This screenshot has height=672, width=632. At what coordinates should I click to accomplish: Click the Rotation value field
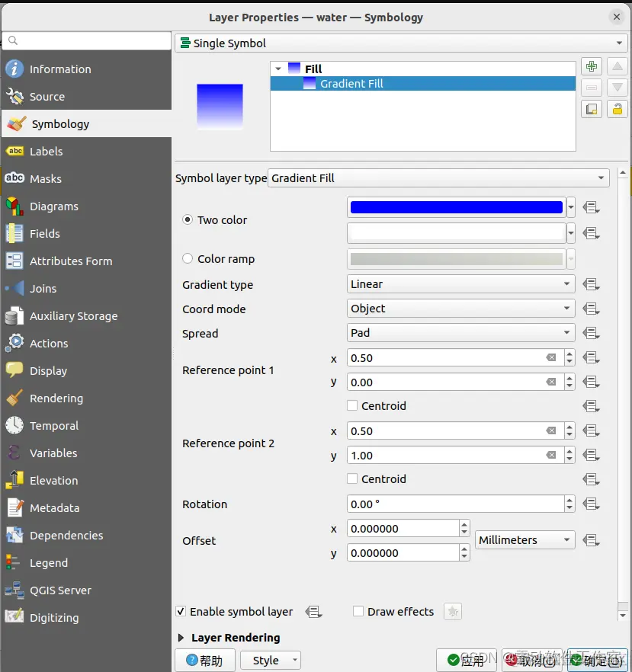455,504
